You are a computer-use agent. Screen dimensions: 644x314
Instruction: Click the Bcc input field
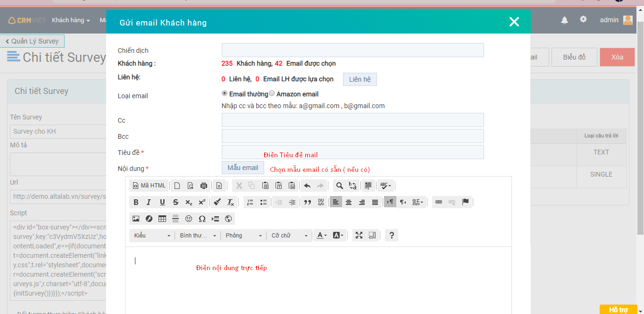click(x=353, y=136)
